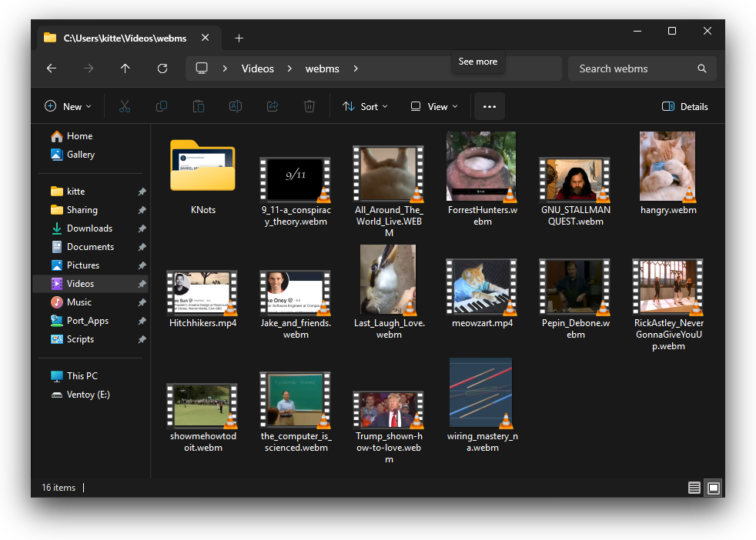Viewport: 756px width, 540px height.
Task: Click the Delete trash icon
Action: [309, 106]
